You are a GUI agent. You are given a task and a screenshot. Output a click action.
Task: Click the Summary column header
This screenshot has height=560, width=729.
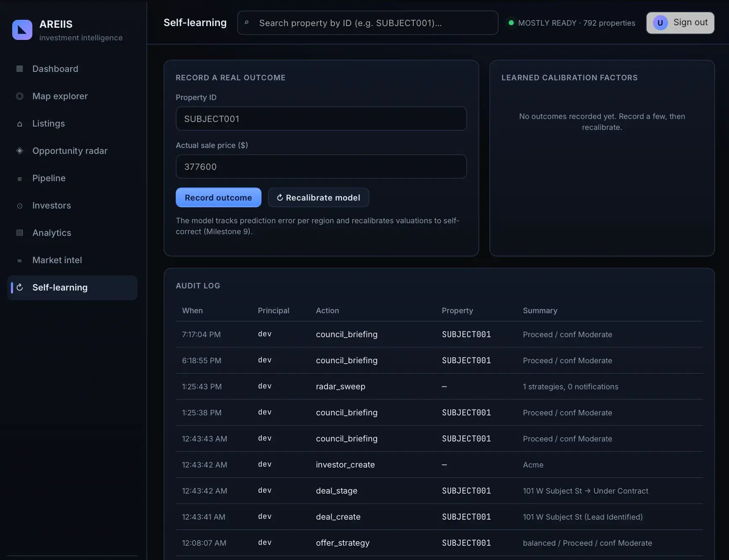point(540,310)
